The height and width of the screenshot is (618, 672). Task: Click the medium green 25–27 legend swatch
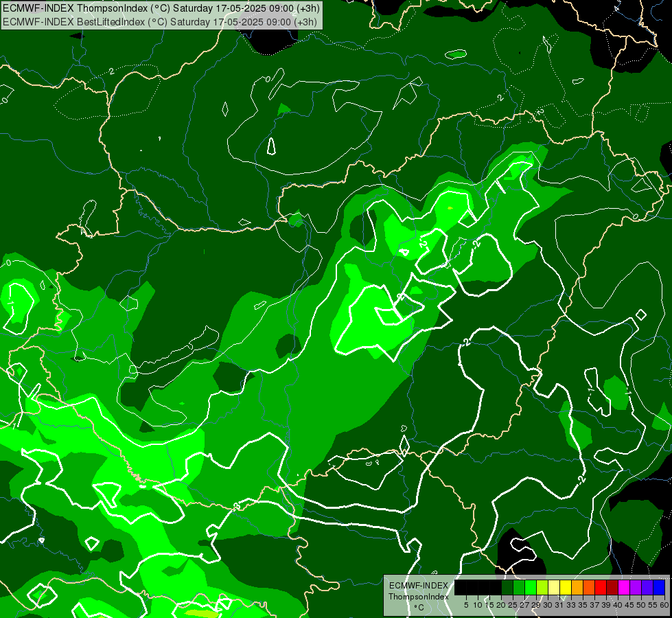(x=519, y=587)
